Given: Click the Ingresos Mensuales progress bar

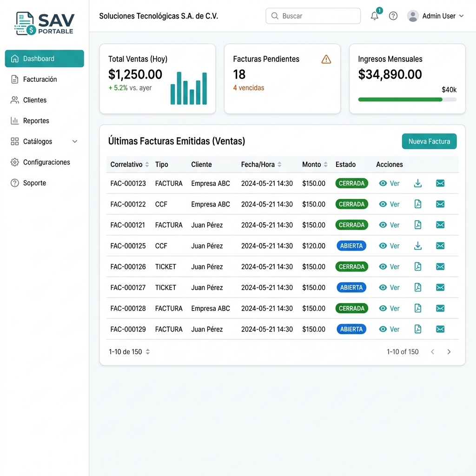Looking at the screenshot, I should (x=407, y=99).
